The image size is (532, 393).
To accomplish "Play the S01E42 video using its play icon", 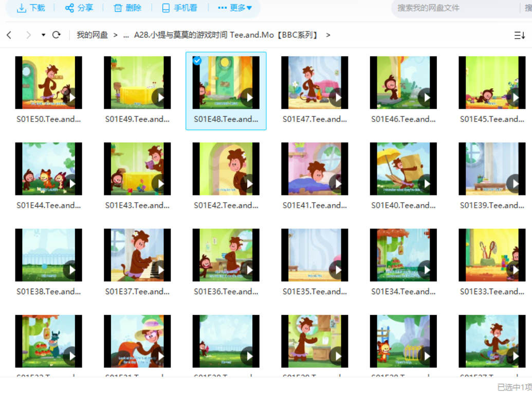I will click(x=249, y=184).
